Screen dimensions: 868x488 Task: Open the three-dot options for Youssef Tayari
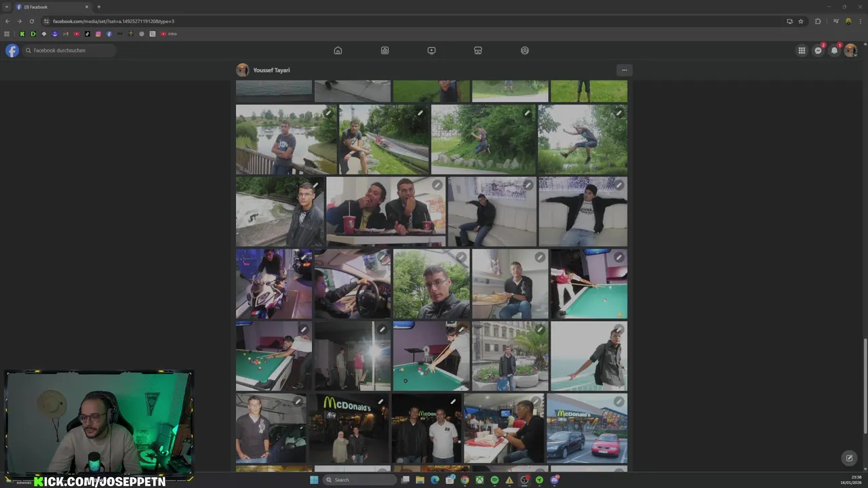625,70
